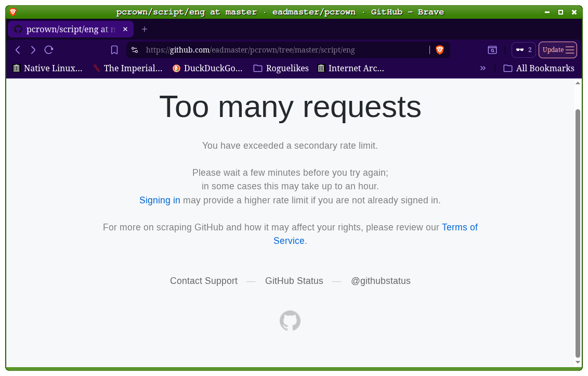Click the "Too many requests" heading
Viewport: 588px width, 376px height.
290,107
